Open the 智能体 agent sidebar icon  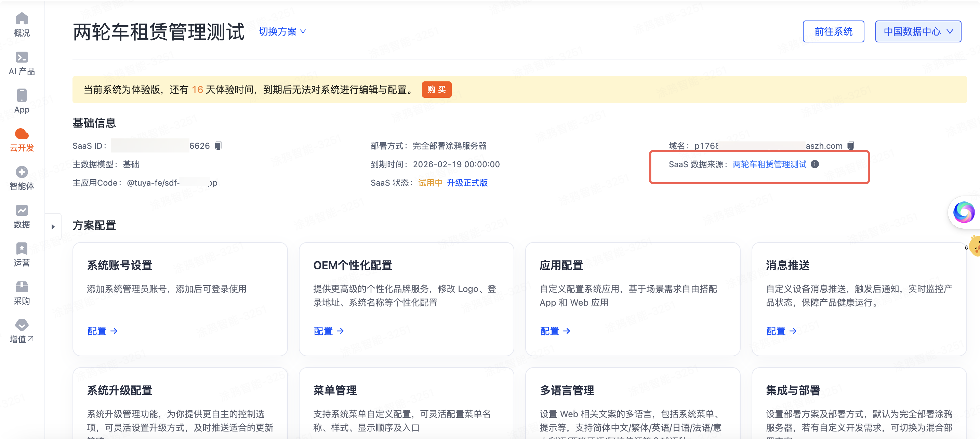pos(22,172)
